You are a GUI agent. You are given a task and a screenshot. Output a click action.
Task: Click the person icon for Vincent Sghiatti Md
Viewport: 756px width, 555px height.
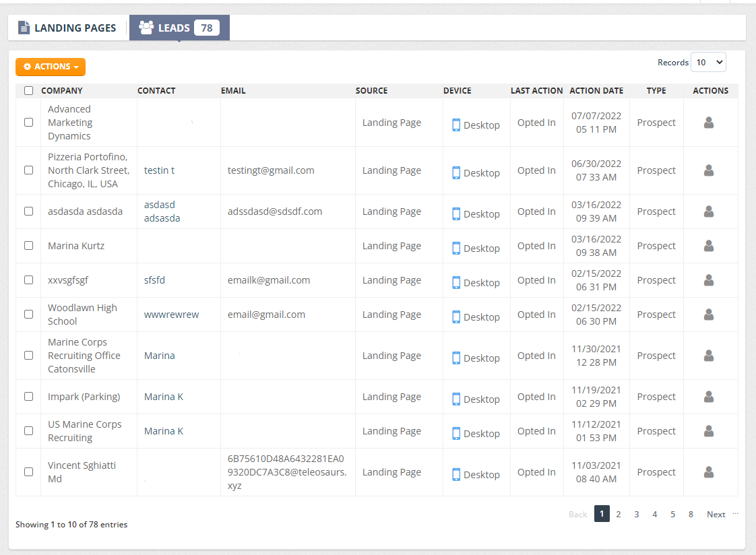[x=708, y=472]
